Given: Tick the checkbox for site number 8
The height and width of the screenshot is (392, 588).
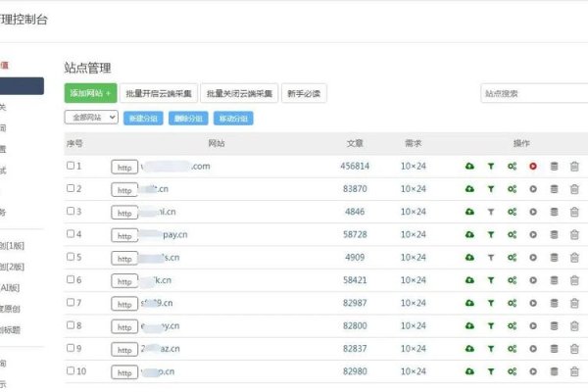Looking at the screenshot, I should pyautogui.click(x=71, y=324).
